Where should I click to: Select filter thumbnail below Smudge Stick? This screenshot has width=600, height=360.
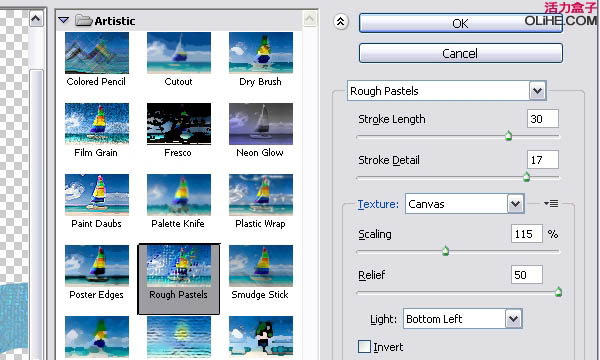[x=261, y=337]
